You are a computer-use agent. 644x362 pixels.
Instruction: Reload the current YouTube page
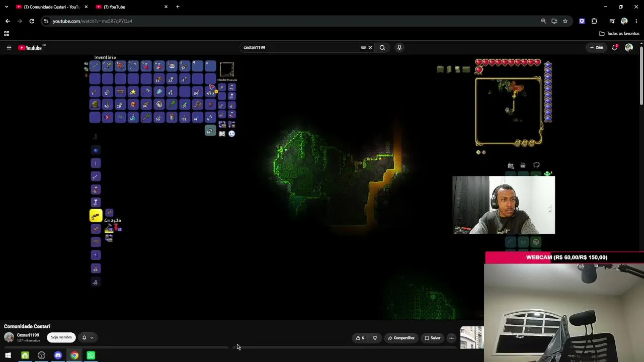click(32, 21)
